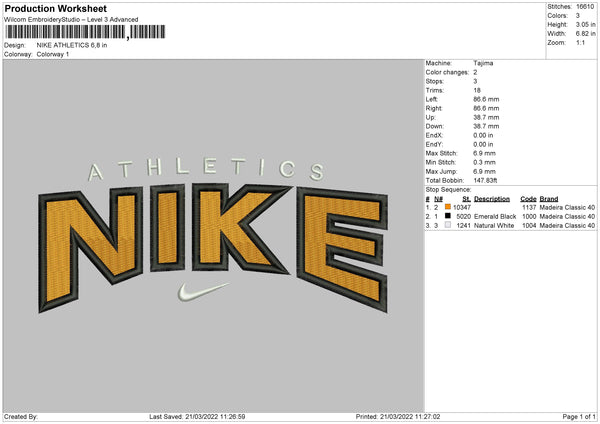600x424 pixels.
Task: Click the Max Stitch value '6.9 mm'
Action: [x=484, y=153]
